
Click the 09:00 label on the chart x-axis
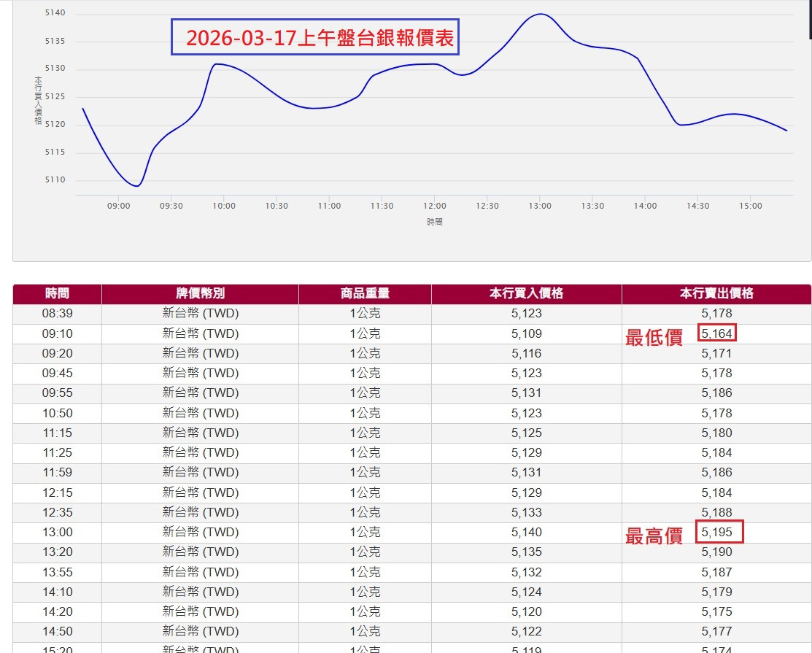coord(117,206)
